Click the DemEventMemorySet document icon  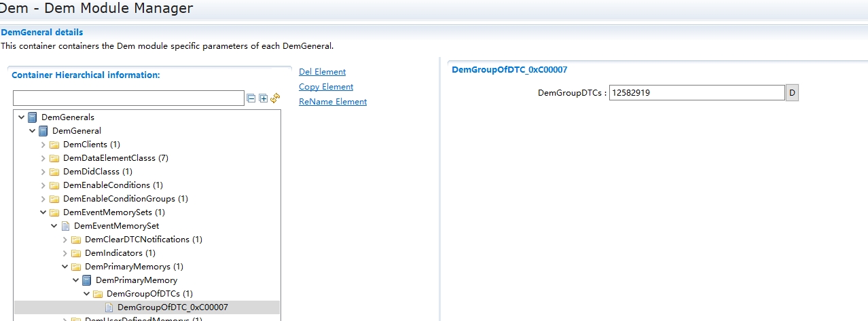[65, 226]
